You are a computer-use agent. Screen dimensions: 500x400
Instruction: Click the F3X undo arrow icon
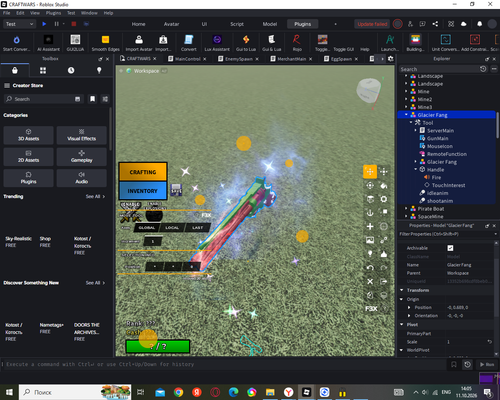coord(370,268)
